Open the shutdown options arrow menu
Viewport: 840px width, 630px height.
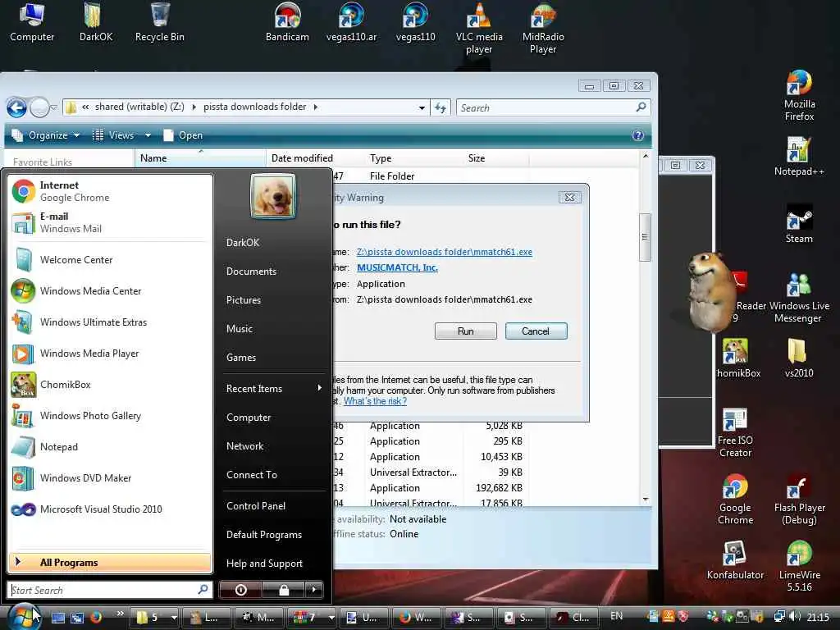click(314, 590)
